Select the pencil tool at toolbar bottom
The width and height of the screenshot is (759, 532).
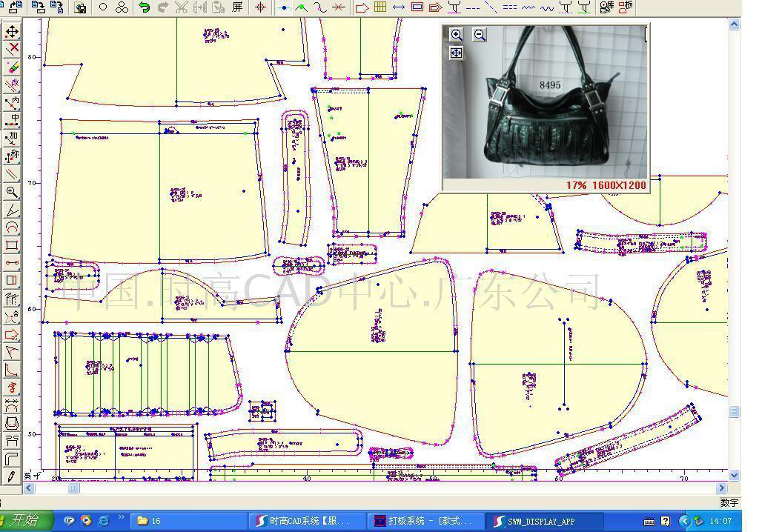(x=12, y=476)
